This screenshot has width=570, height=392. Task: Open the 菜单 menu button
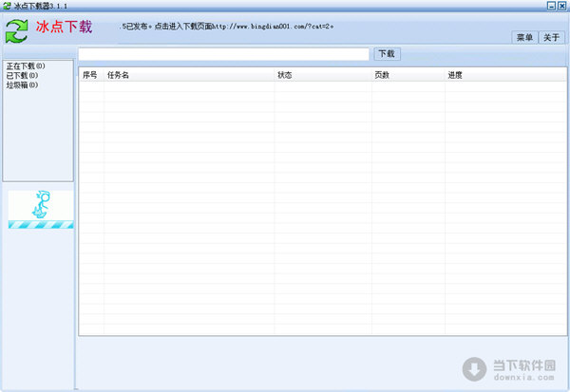coord(524,37)
